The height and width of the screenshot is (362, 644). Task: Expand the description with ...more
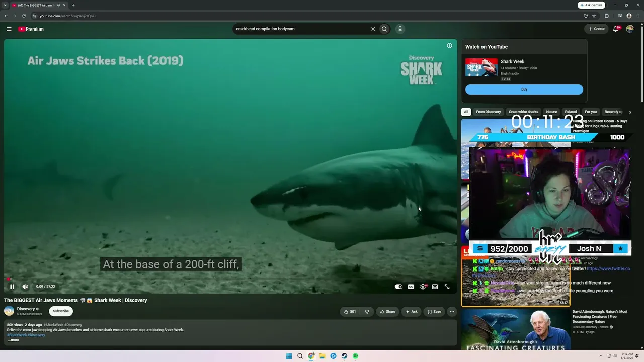click(x=13, y=340)
